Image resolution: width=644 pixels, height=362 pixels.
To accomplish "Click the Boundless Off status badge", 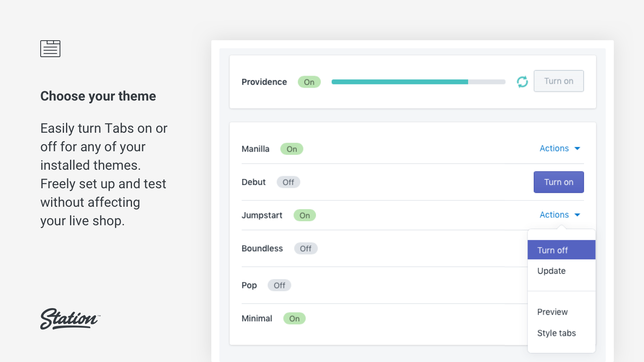I will 305,249.
